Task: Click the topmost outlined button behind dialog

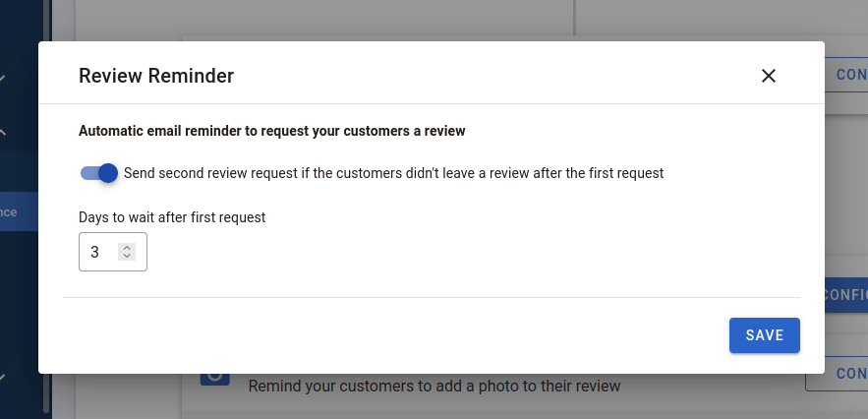Action: point(845,75)
